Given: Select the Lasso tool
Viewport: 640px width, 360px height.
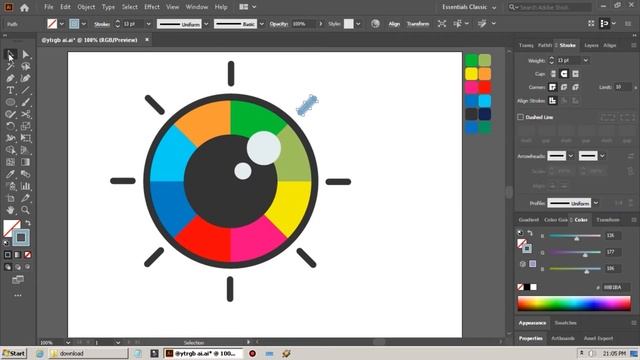Looking at the screenshot, I should 26,67.
